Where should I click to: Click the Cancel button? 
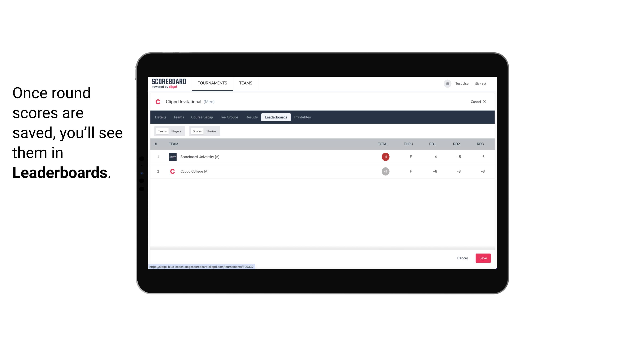click(462, 258)
